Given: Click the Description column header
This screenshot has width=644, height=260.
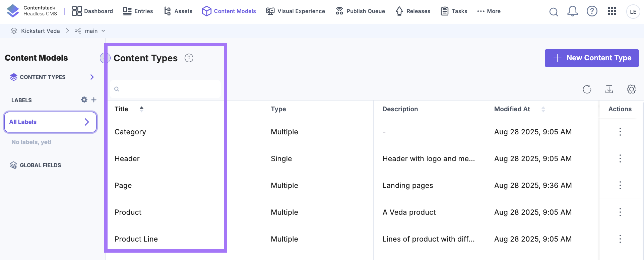Looking at the screenshot, I should (x=400, y=109).
